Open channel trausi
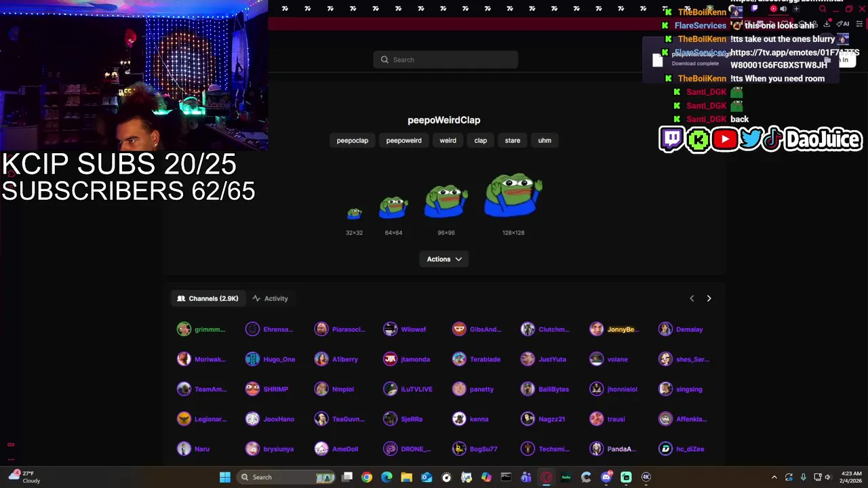This screenshot has height=488, width=868. [x=608, y=419]
